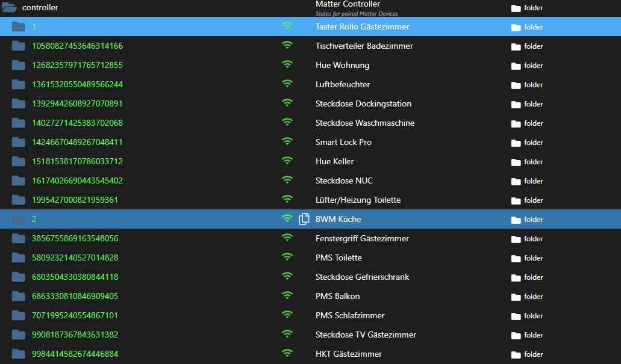
Task: Expand folder 10580827453646314166
Action: (18, 46)
